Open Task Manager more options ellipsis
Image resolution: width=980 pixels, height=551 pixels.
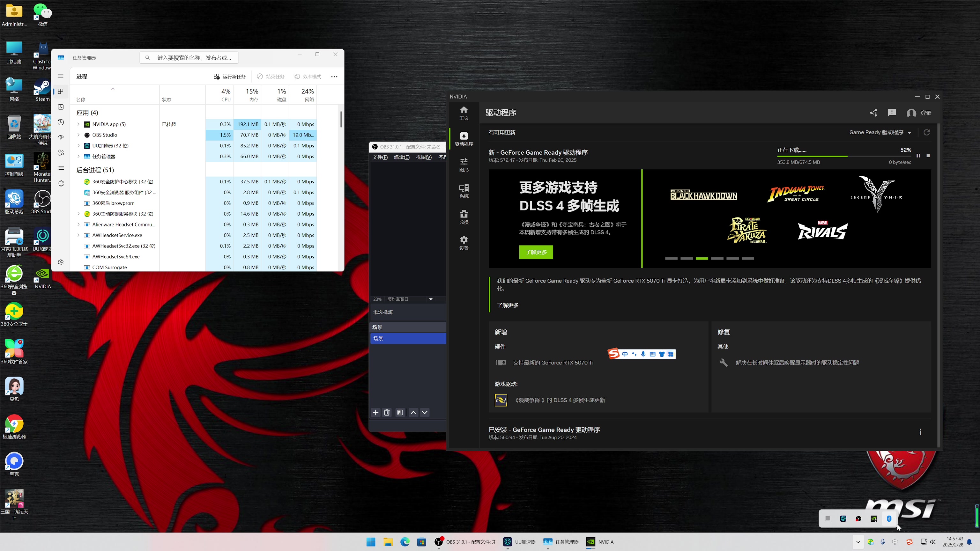[x=334, y=77]
